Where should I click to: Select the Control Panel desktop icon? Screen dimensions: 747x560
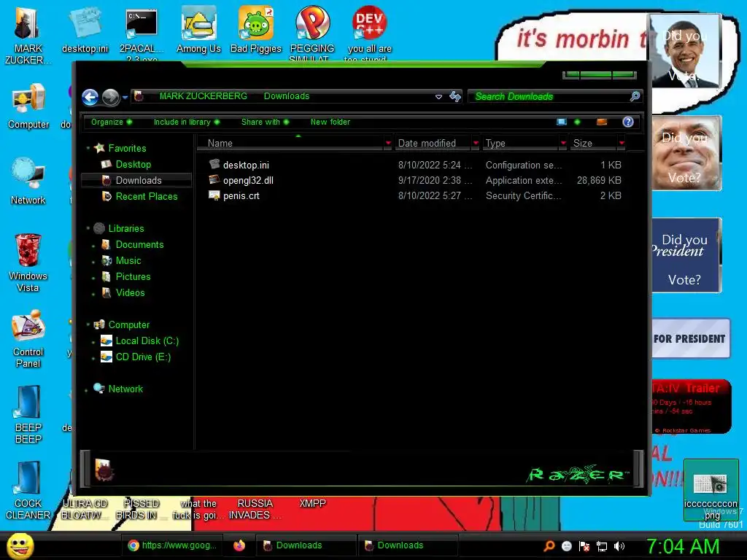[28, 339]
